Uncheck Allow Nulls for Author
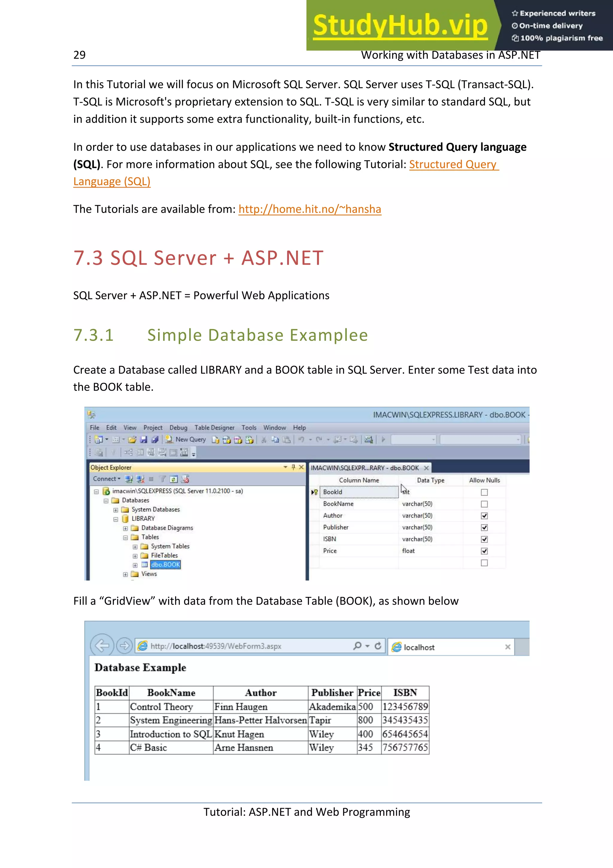Viewport: 613px width, 868px height. (x=484, y=516)
